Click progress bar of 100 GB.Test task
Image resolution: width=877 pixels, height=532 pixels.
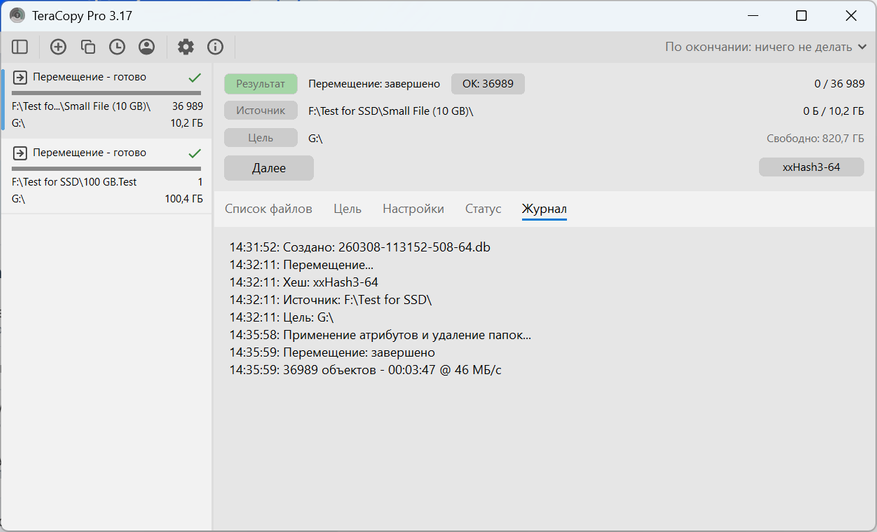coord(106,168)
